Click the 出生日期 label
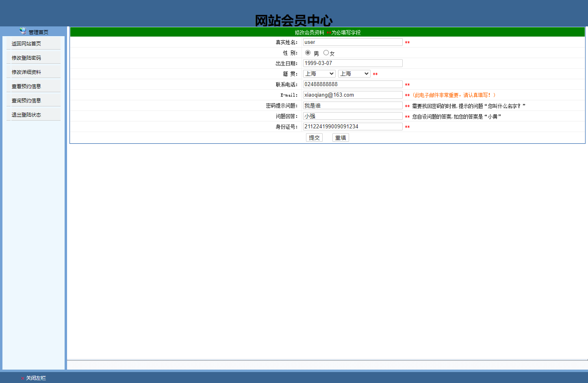This screenshot has height=383, width=588. (286, 63)
